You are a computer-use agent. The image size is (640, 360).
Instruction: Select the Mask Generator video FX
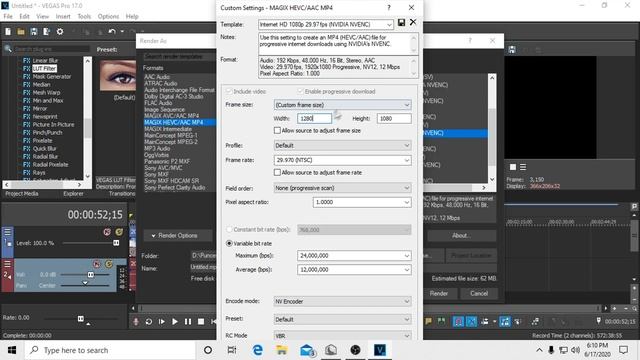52,76
